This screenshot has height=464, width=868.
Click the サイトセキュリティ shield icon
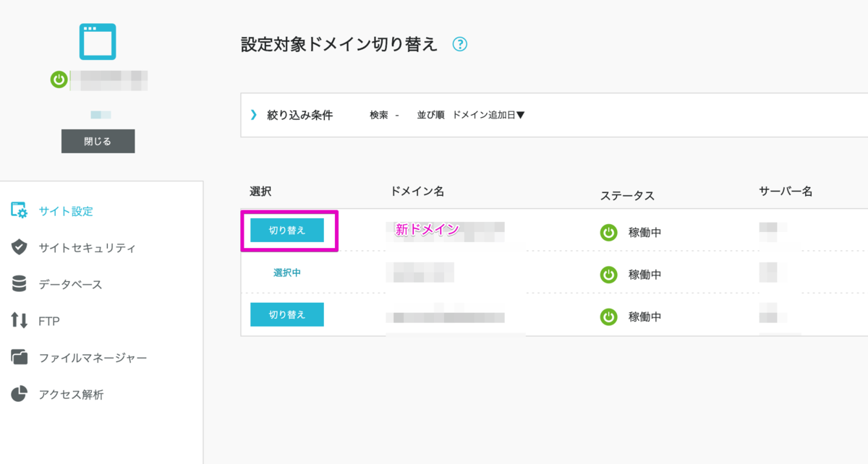pos(20,247)
